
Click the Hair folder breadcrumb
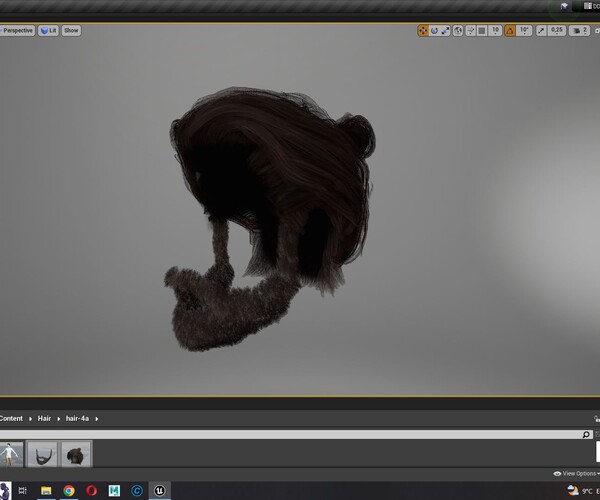coord(44,419)
